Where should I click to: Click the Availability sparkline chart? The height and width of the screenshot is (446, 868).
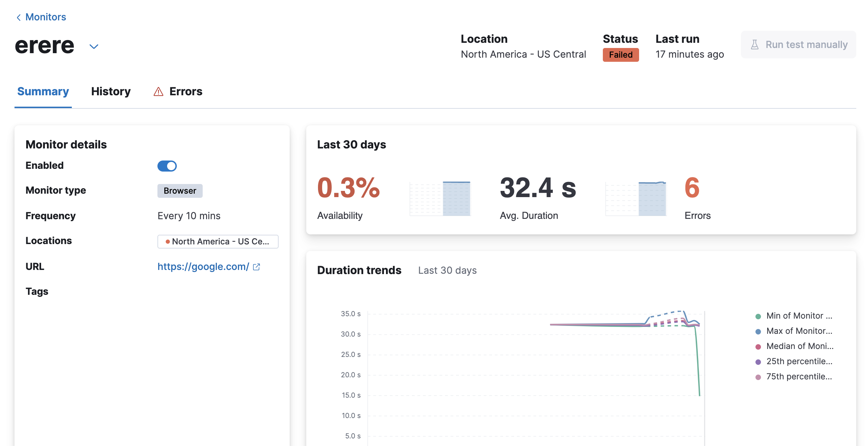click(x=440, y=197)
